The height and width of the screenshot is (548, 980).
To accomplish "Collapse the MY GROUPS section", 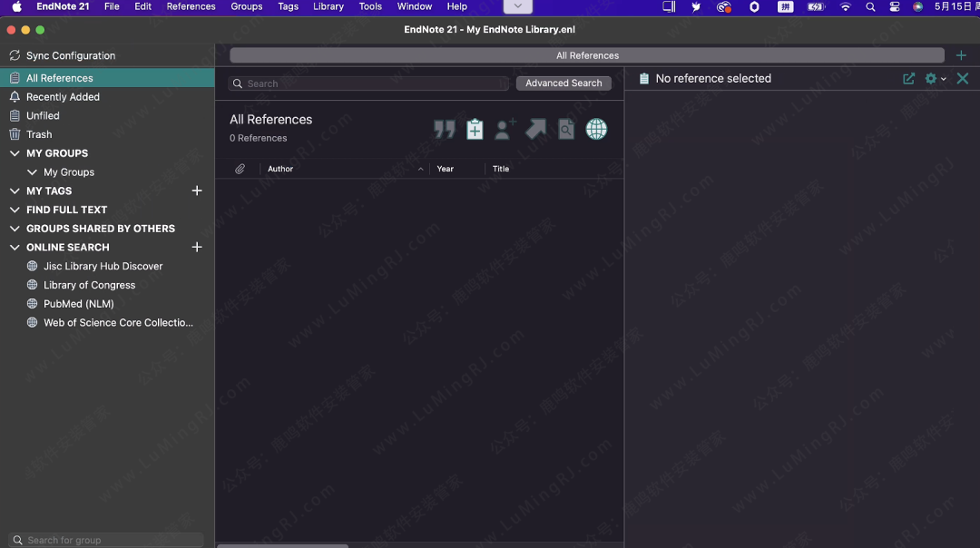I will click(15, 153).
